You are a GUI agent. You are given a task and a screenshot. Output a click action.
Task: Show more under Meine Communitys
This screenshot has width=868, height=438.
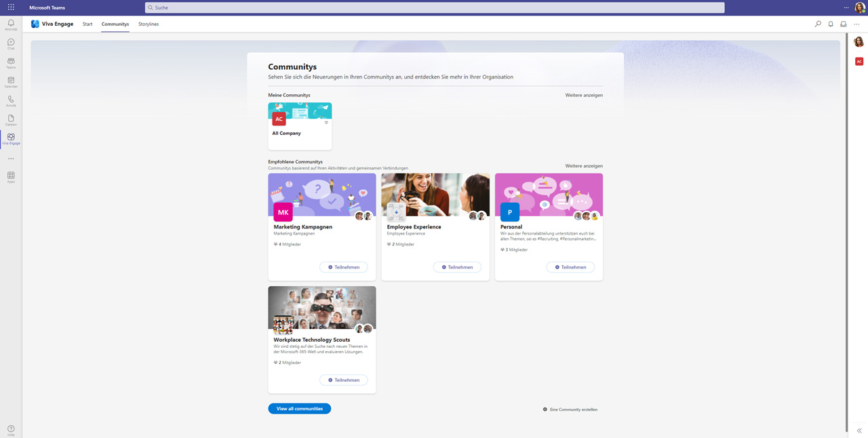(x=584, y=95)
